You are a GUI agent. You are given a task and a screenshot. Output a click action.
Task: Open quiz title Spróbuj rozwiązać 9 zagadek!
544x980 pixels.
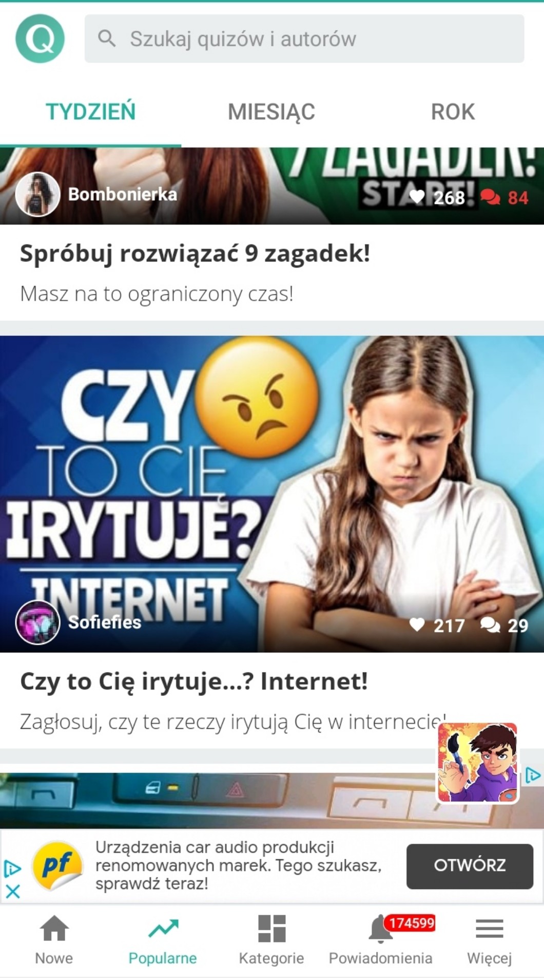coord(195,253)
